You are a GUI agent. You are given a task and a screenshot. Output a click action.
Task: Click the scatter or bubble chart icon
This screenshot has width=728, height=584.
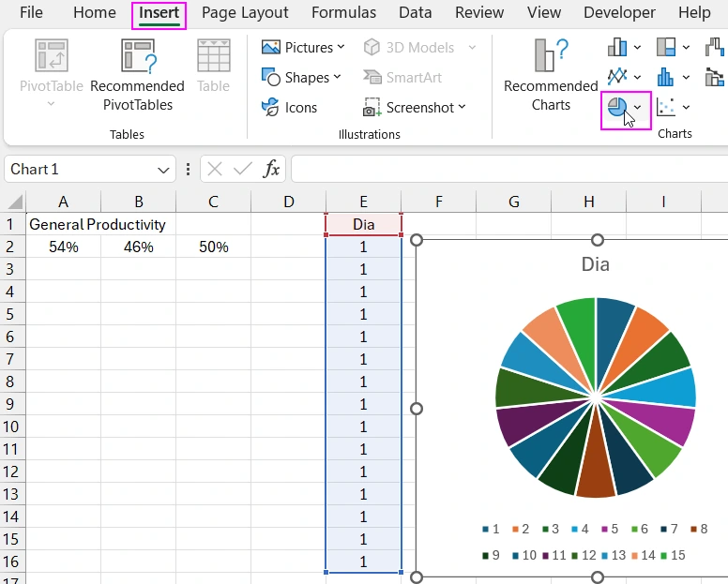pos(666,107)
